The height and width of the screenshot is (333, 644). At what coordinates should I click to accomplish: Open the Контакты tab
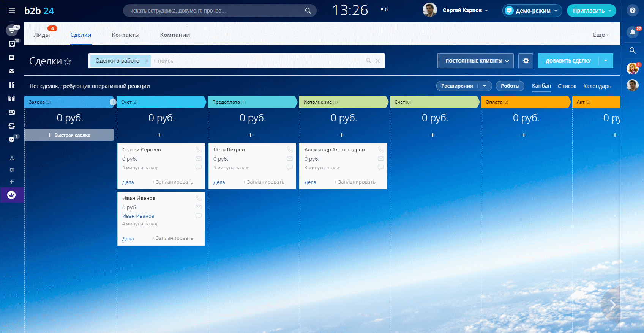click(126, 35)
